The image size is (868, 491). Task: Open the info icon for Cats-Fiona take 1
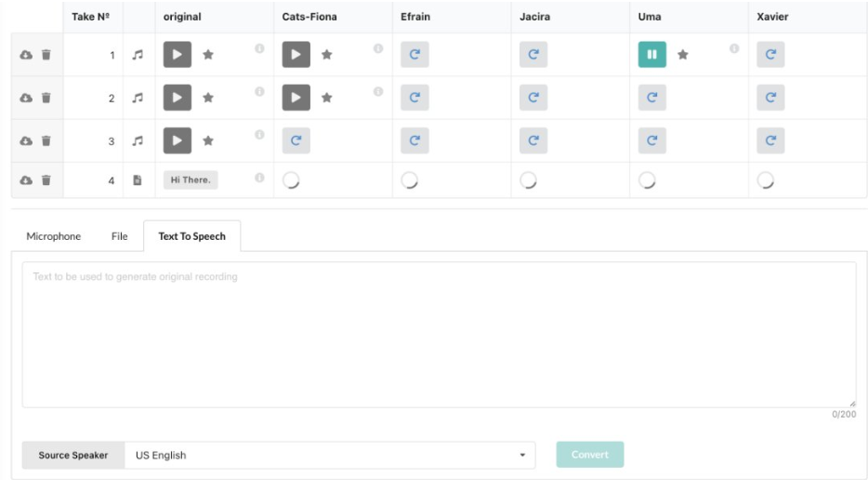(378, 48)
